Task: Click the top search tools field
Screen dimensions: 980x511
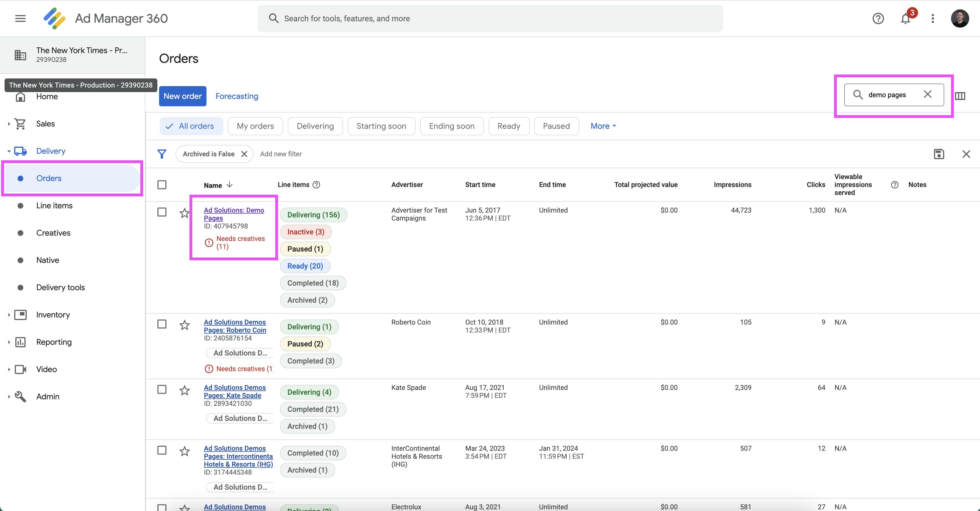Action: [x=490, y=18]
